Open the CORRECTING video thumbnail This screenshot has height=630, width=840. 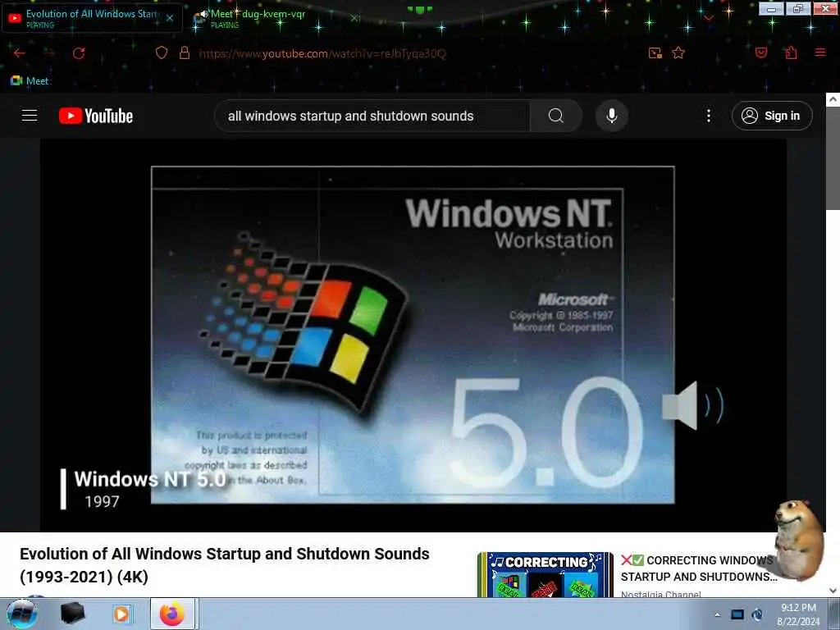[545, 575]
